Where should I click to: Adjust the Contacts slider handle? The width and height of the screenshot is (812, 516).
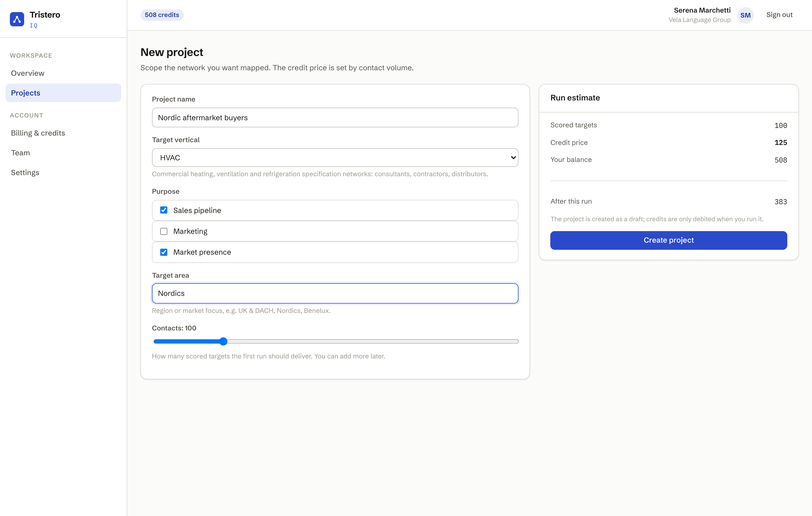(223, 341)
